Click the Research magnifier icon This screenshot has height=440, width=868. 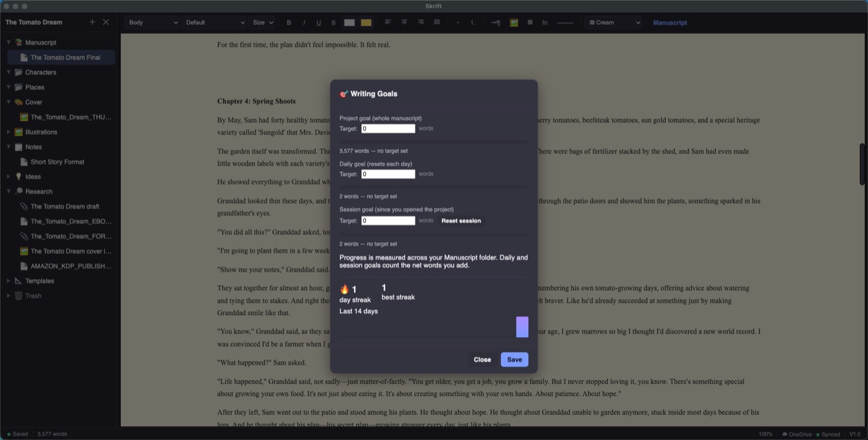19,192
